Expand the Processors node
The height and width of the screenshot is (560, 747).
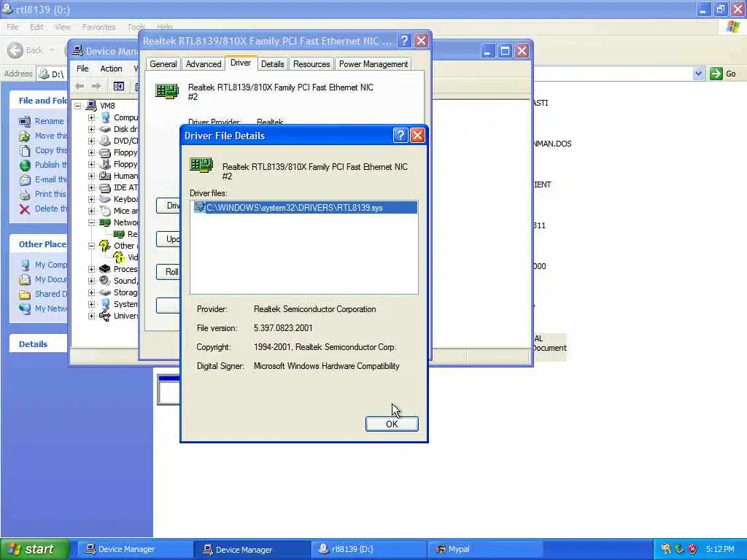coord(91,269)
